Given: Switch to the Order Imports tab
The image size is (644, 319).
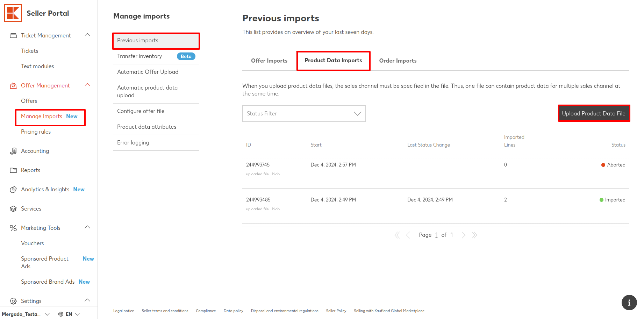Looking at the screenshot, I should pos(398,61).
